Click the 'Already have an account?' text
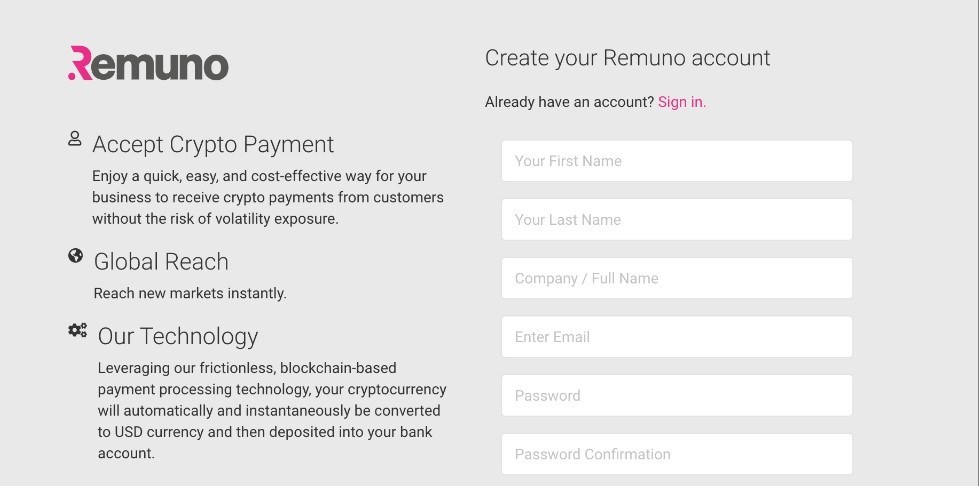The width and height of the screenshot is (979, 486). click(569, 102)
